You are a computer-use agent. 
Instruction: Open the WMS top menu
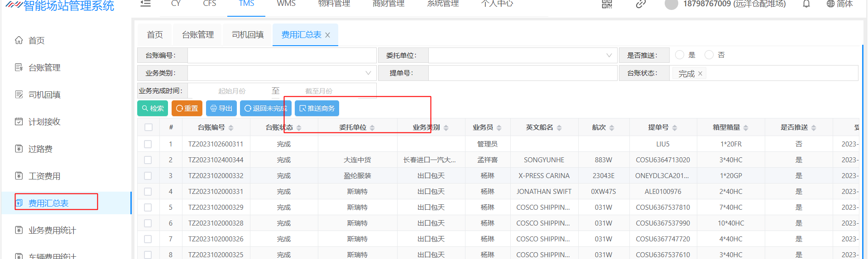286,4
